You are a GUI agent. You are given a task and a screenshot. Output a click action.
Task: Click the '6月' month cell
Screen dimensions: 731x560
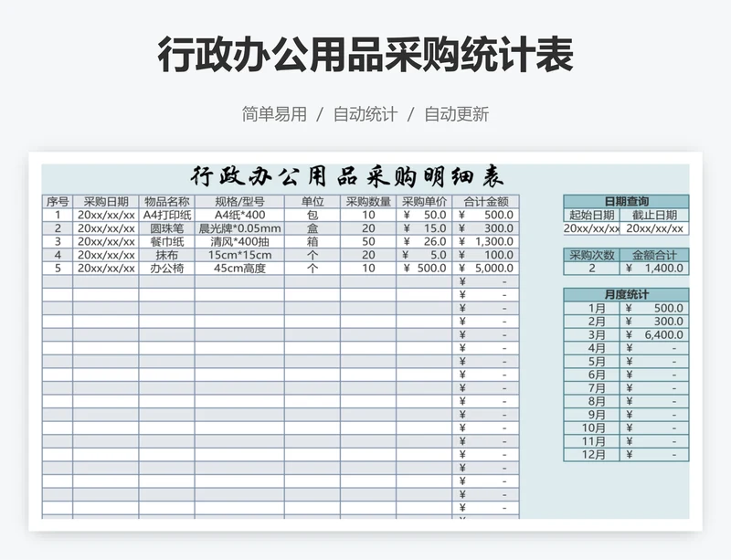click(591, 375)
